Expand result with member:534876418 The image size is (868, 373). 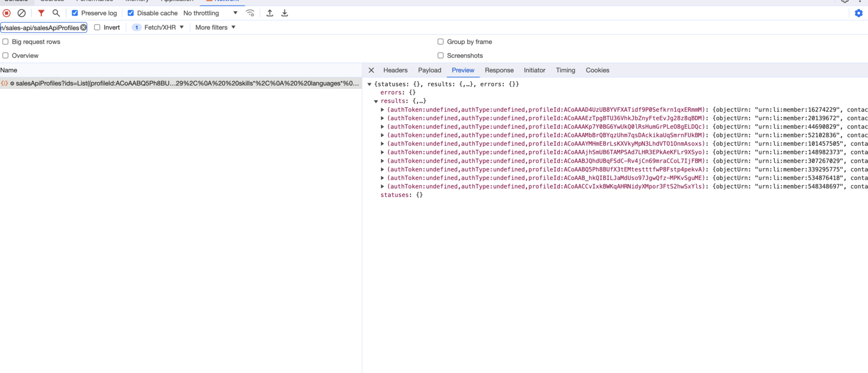tap(382, 178)
